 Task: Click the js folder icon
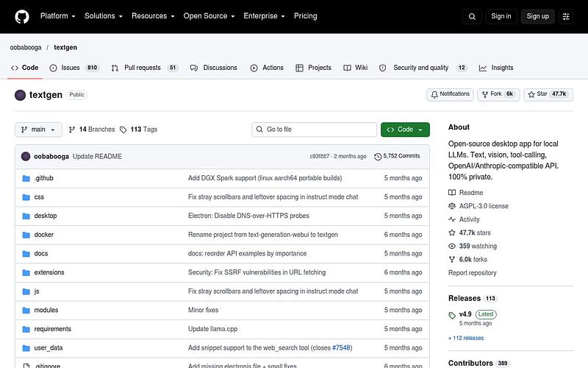click(26, 291)
